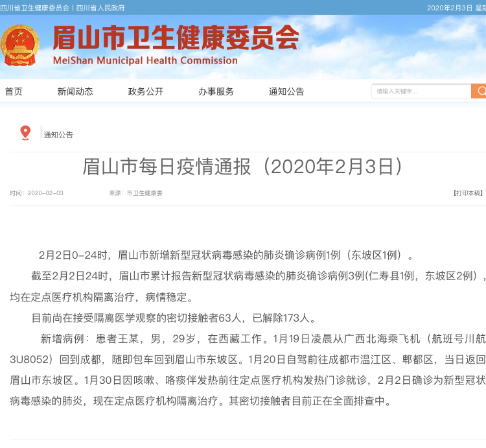486x448 pixels.
Task: Click the national emblem logo
Action: [x=20, y=45]
